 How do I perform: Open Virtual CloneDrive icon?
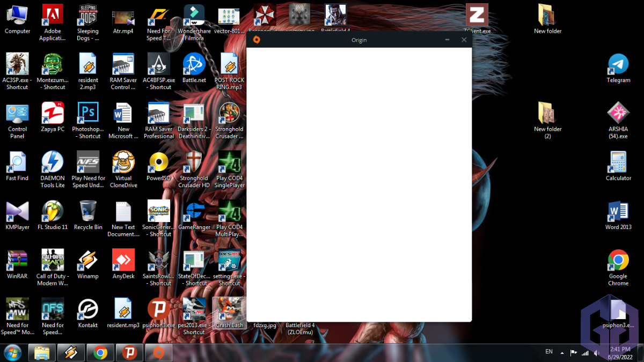pos(123,169)
